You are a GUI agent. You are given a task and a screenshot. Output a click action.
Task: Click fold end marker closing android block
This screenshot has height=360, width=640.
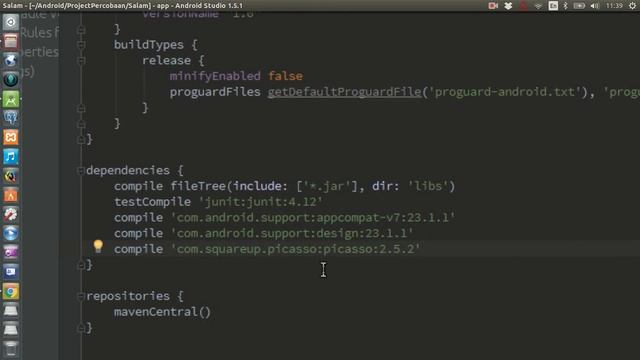81,139
